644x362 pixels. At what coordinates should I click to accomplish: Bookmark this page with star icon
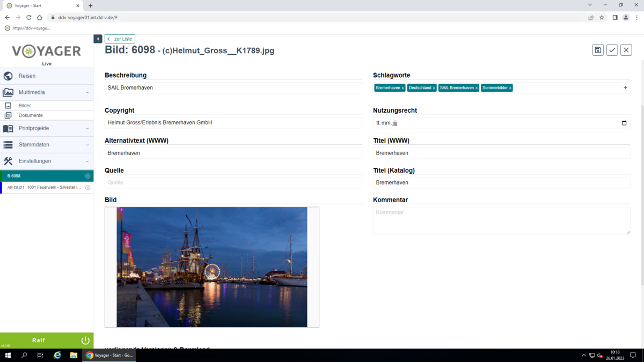(602, 17)
